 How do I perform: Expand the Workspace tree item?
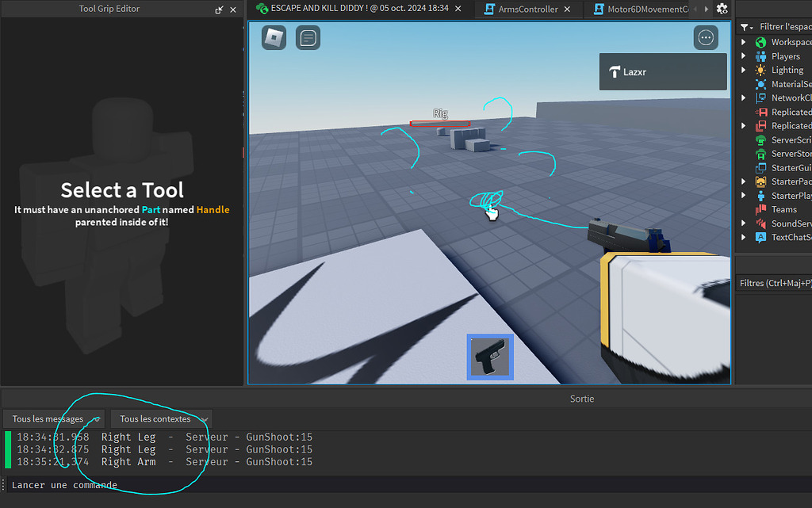point(744,41)
